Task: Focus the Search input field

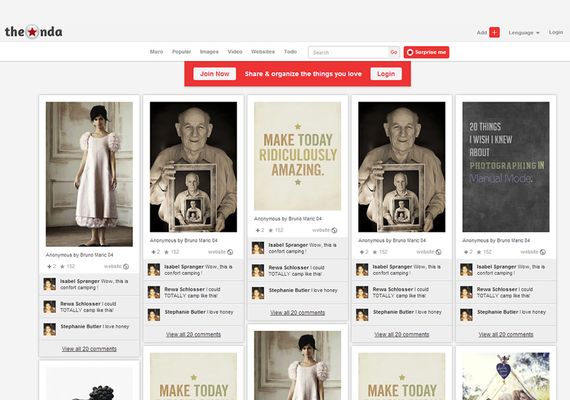Action: tap(348, 52)
